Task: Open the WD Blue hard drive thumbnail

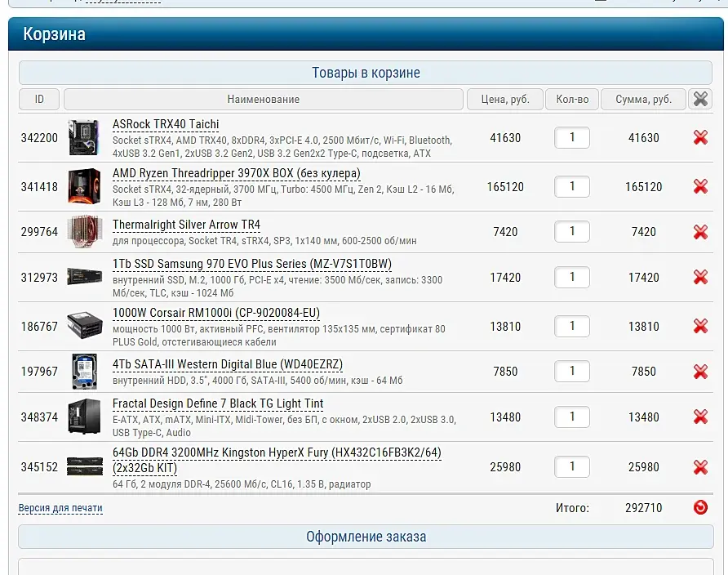Action: [85, 371]
